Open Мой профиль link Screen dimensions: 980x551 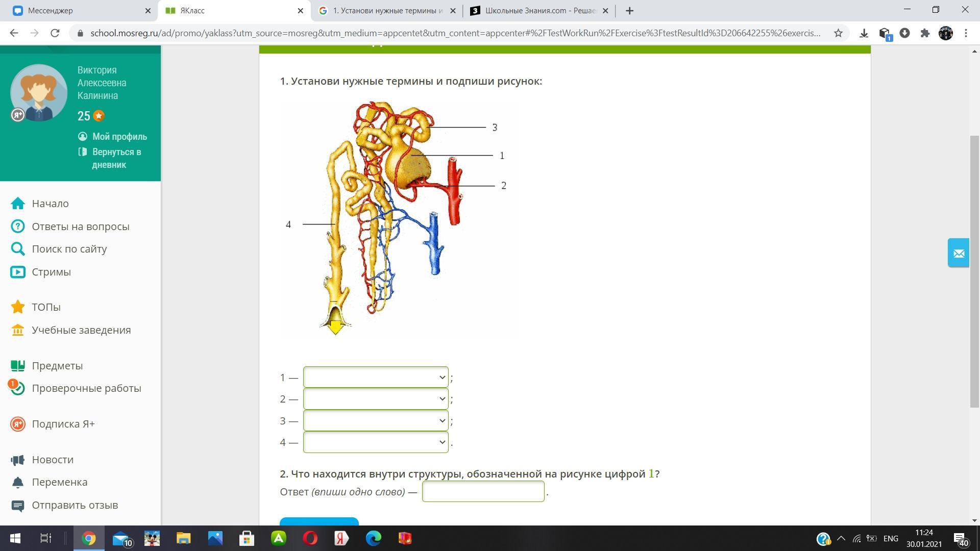119,137
